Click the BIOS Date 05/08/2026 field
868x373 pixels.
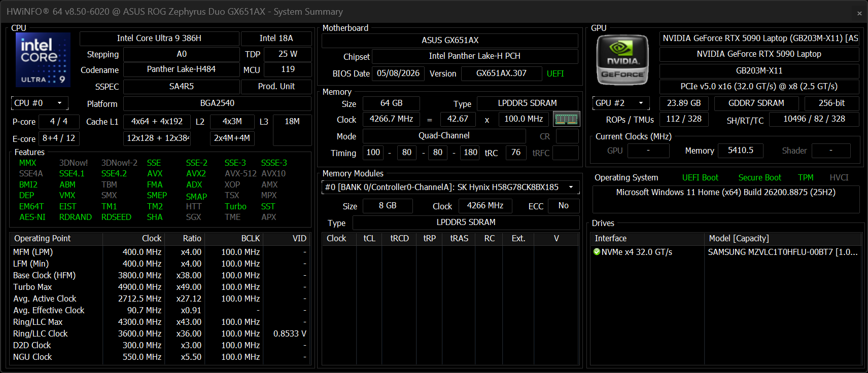(x=398, y=73)
